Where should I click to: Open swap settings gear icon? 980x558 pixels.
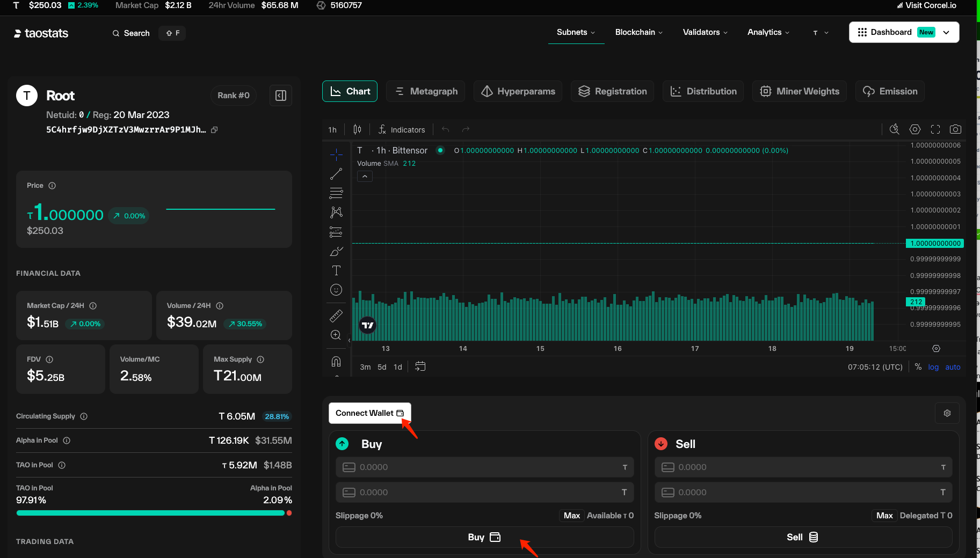(947, 413)
